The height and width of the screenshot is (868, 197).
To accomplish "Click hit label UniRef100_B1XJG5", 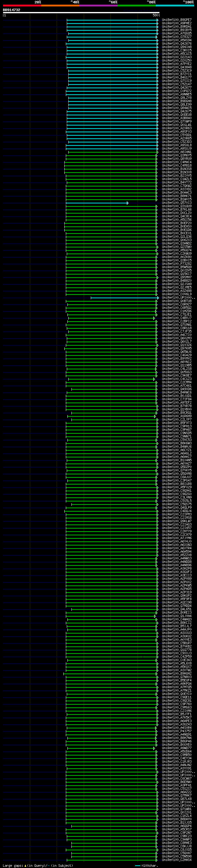I will coord(176,822).
